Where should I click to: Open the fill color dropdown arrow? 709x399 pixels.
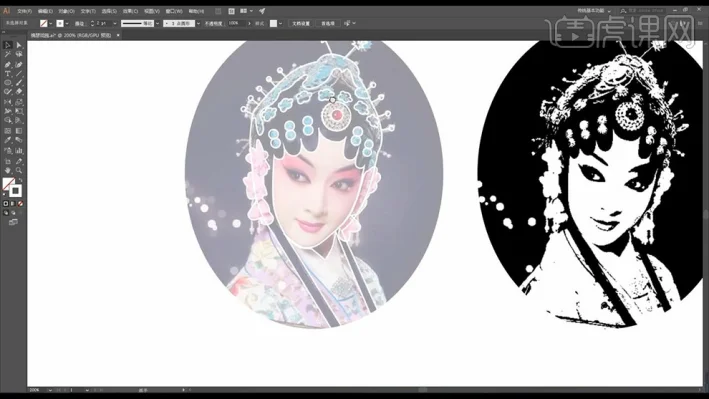point(50,24)
